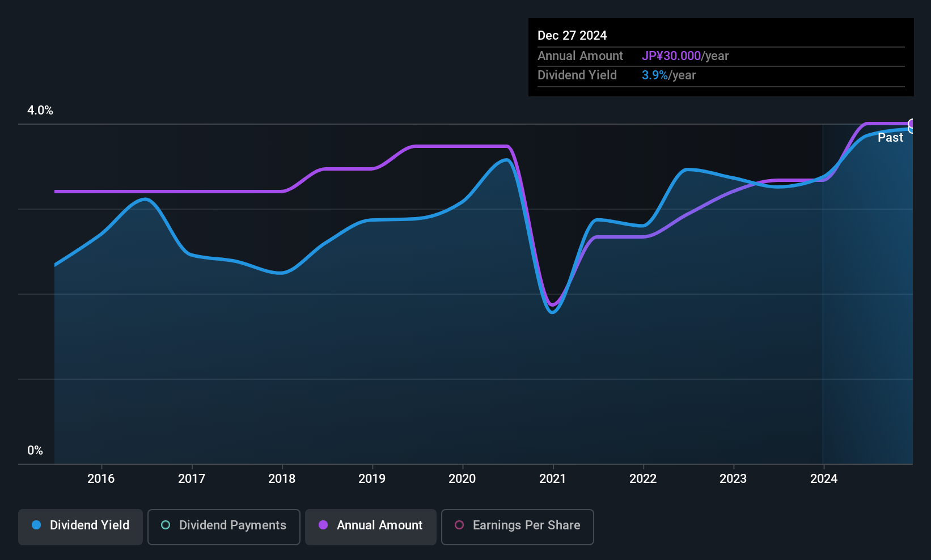
Task: Click the 2017 x-axis label
Action: coord(192,478)
